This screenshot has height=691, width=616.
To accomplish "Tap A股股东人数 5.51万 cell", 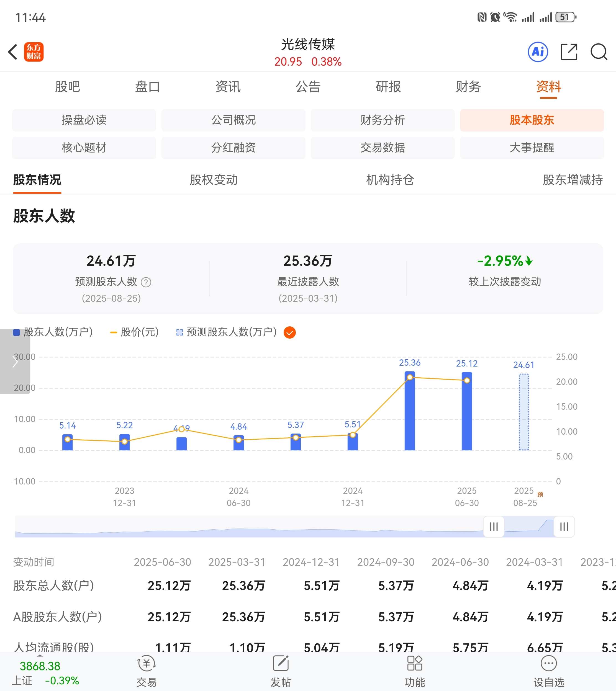I will point(322,617).
